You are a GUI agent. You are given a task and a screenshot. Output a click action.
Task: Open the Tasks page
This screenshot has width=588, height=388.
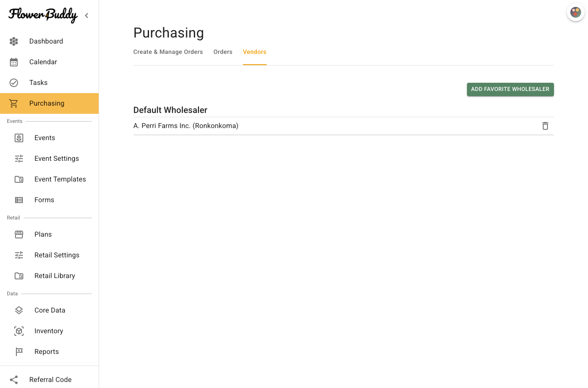(x=49, y=83)
